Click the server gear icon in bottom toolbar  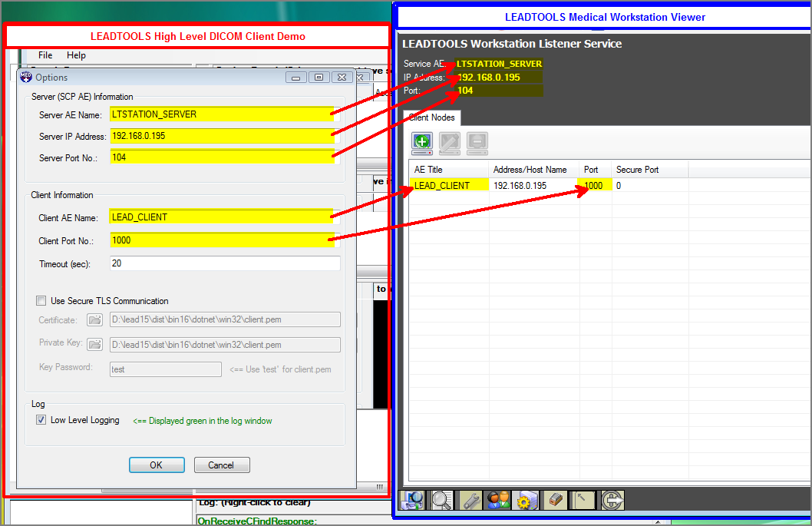[x=526, y=500]
